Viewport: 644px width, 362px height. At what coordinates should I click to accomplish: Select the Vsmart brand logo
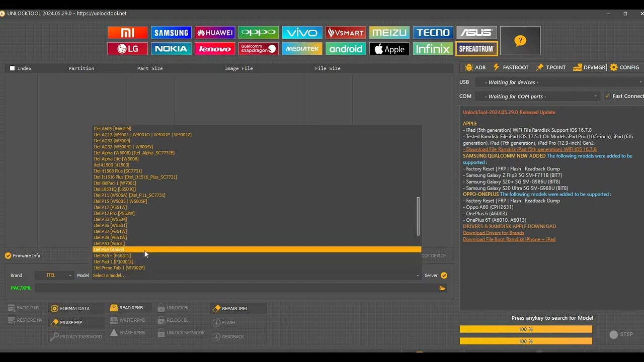pos(346,33)
